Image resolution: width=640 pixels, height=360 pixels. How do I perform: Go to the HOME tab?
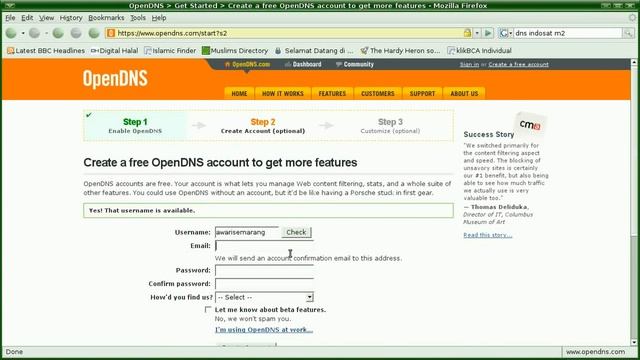click(239, 93)
